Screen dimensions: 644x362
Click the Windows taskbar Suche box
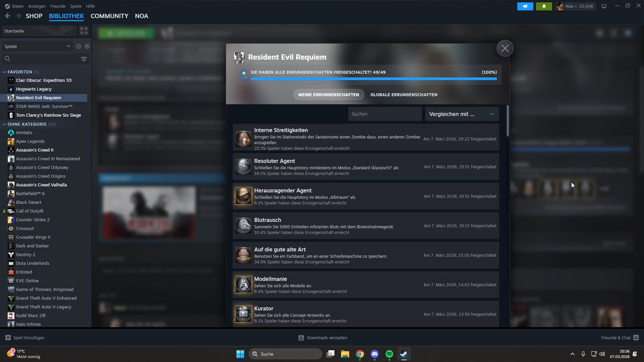coord(286,354)
